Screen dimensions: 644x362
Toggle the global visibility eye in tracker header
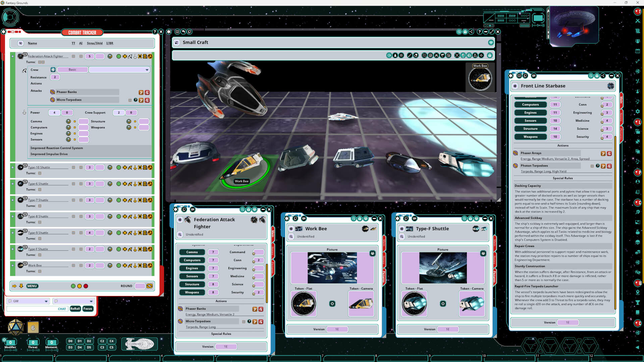tap(20, 43)
